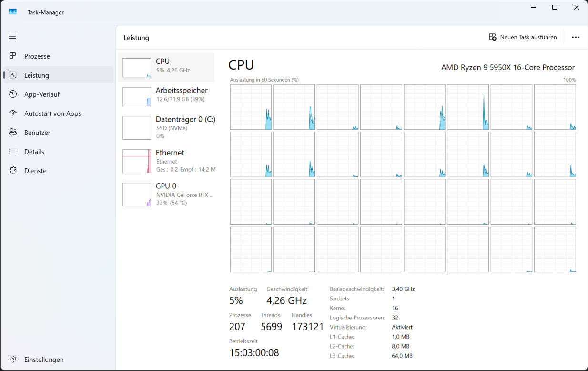588x371 pixels.
Task: Click the bottom-right logical processor graph
Action: pos(555,249)
